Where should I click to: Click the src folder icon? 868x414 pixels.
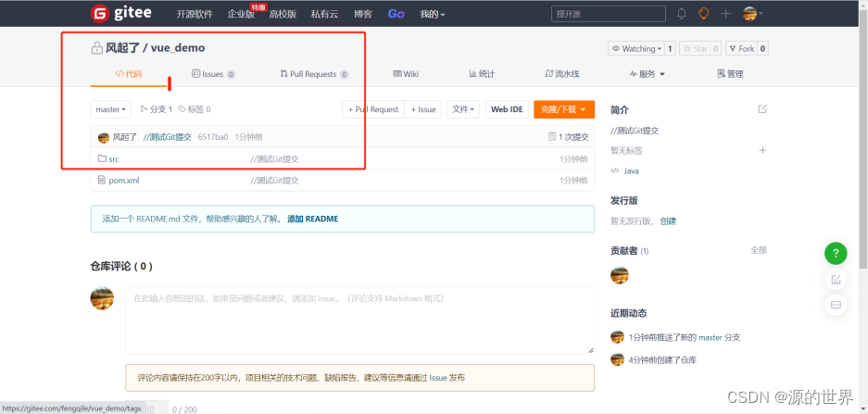coord(102,158)
